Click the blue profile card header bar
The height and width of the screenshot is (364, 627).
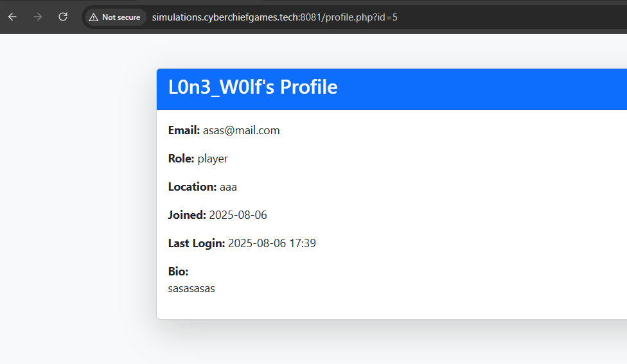click(x=392, y=89)
